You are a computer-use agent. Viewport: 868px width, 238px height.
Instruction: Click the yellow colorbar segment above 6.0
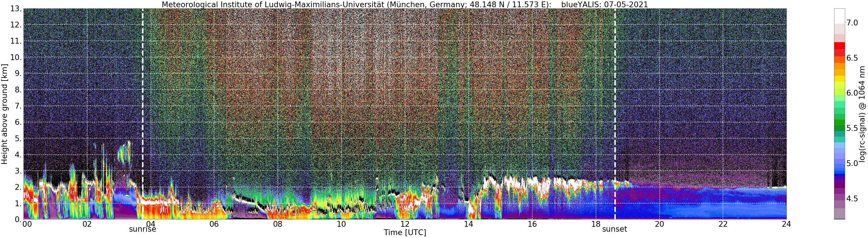[839, 79]
